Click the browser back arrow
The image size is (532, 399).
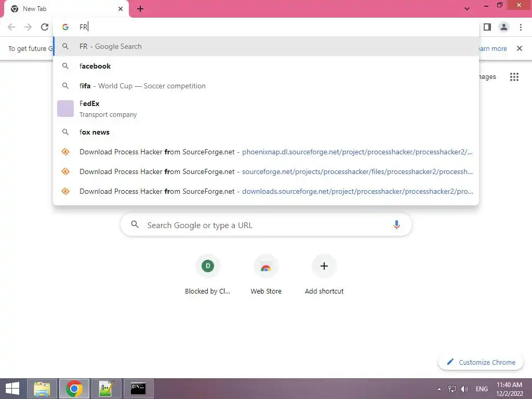[11, 27]
